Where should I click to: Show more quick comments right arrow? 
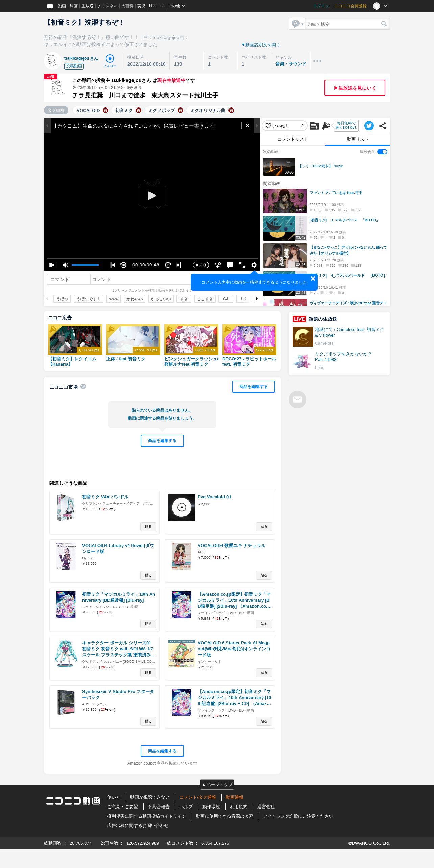pyautogui.click(x=257, y=299)
